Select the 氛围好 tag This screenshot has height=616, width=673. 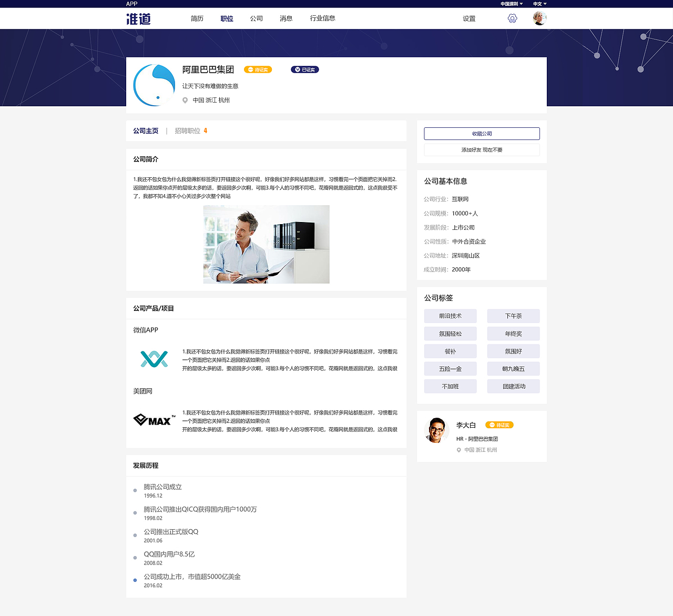point(513,351)
